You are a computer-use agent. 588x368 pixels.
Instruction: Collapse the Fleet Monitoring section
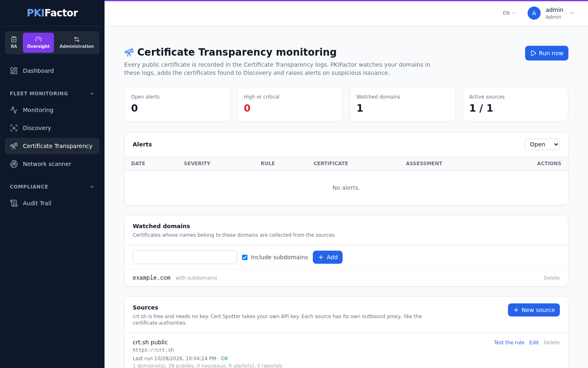(52, 94)
